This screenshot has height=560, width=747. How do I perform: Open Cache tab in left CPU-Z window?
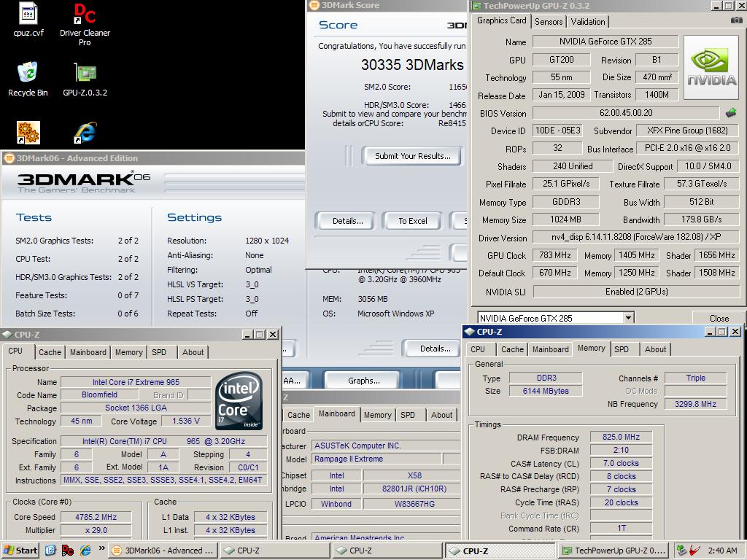click(x=50, y=352)
